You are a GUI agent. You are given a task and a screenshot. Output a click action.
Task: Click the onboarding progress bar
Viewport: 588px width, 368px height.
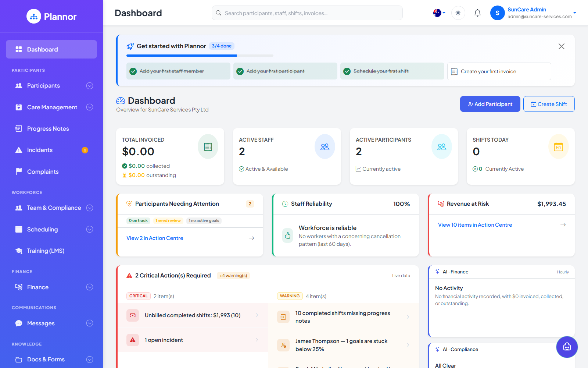(x=200, y=56)
